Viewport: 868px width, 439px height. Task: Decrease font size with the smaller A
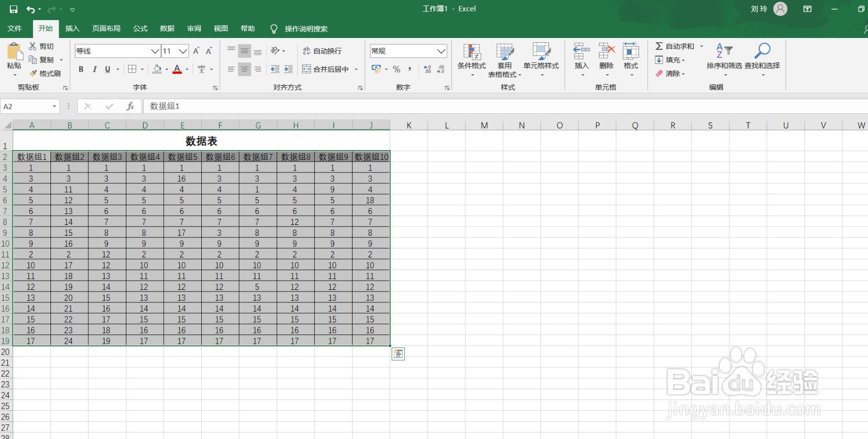209,51
